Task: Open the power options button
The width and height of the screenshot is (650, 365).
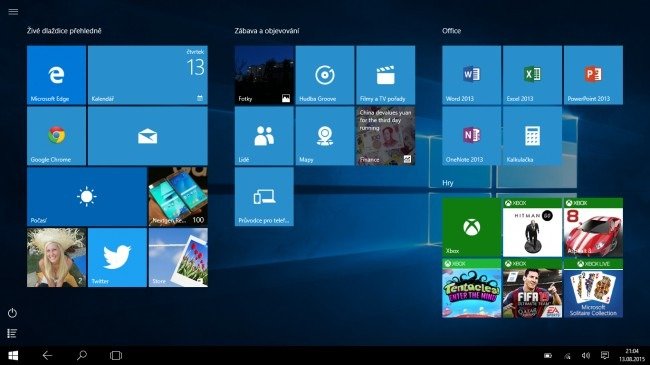Action: [x=12, y=313]
